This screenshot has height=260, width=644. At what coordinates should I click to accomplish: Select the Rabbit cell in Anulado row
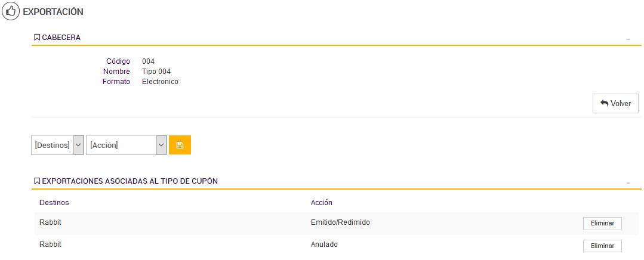[x=51, y=244]
